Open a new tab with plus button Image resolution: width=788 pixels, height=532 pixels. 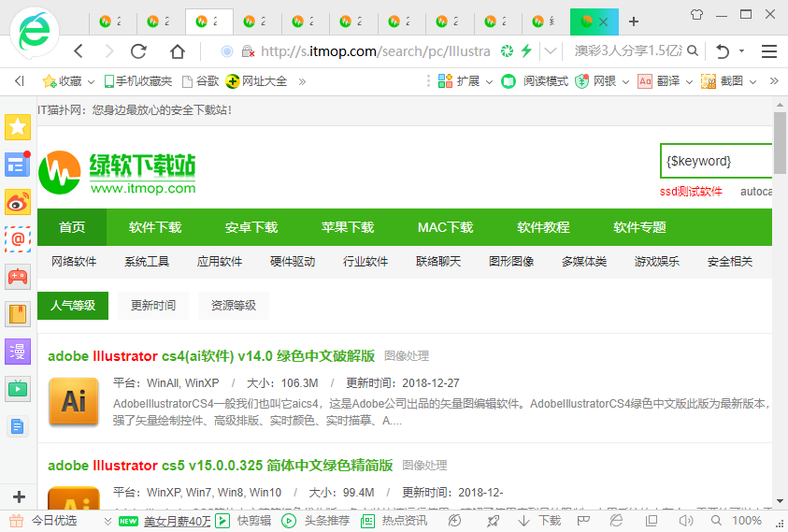tap(634, 22)
